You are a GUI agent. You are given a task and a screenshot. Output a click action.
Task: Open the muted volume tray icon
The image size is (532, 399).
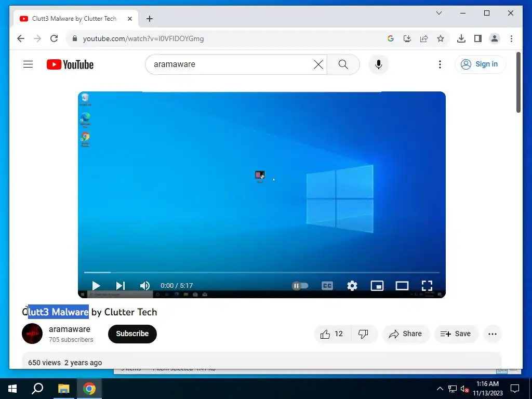[464, 389]
